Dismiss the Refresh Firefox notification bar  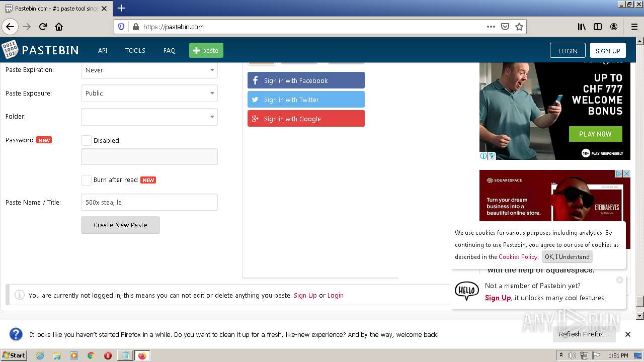point(628,334)
